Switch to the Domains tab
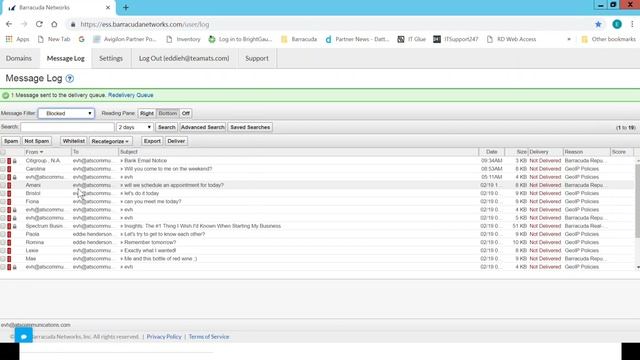This screenshot has height=360, width=640. tap(19, 58)
